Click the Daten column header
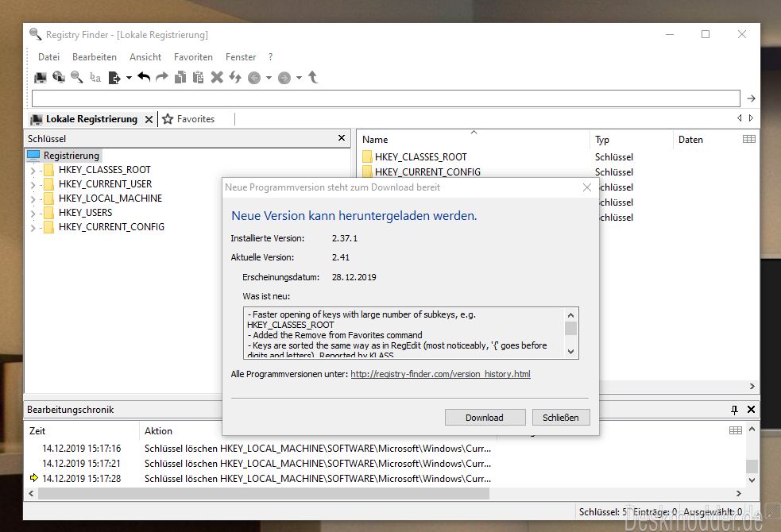This screenshot has height=532, width=781. point(690,140)
